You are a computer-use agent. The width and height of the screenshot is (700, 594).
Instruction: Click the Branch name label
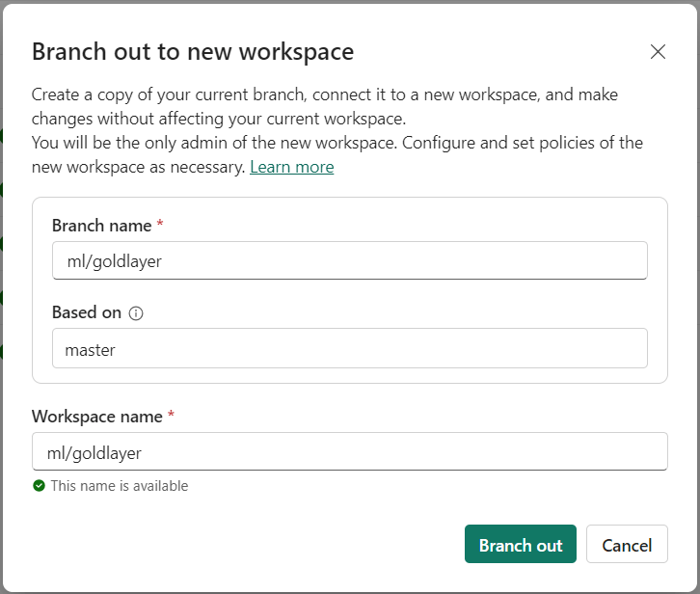tap(101, 226)
